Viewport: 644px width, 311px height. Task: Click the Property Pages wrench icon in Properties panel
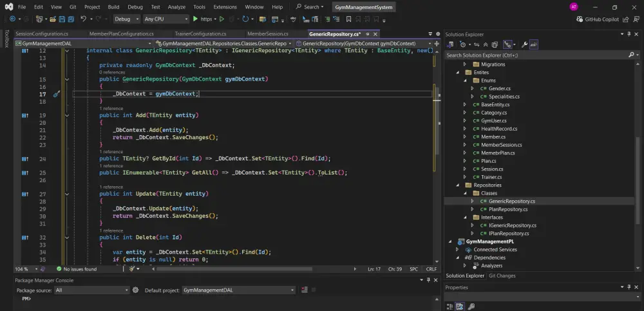point(471,306)
